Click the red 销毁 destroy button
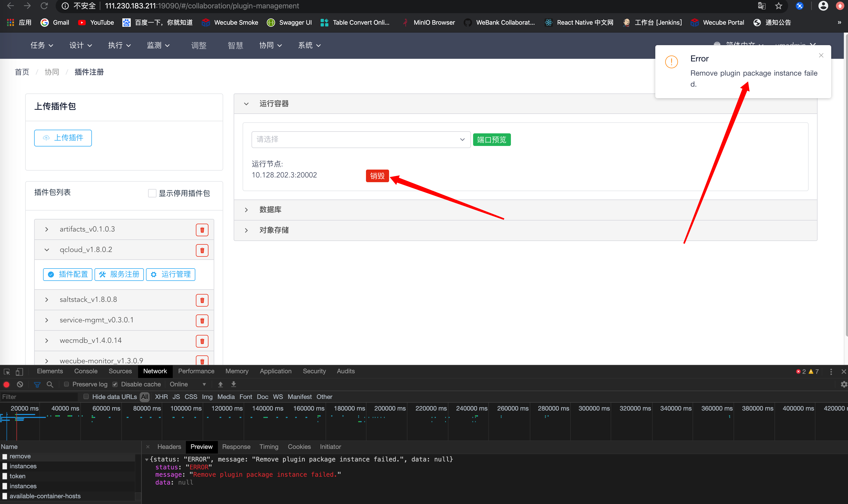 click(x=377, y=176)
